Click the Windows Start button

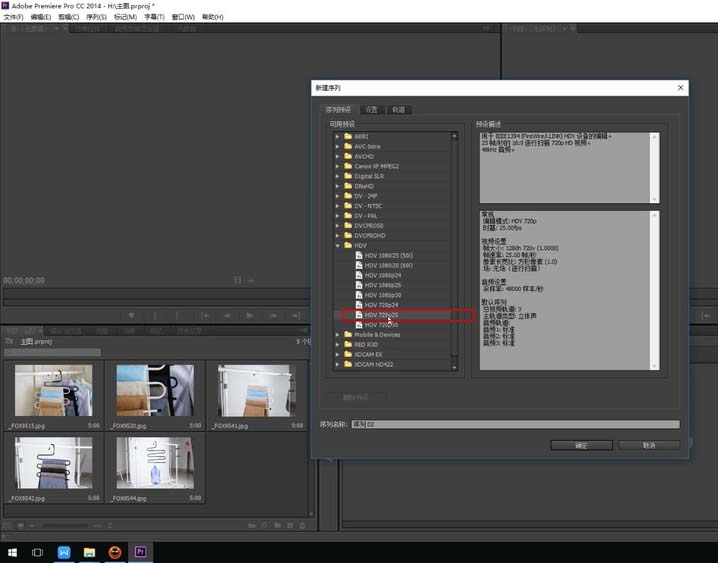point(13,551)
